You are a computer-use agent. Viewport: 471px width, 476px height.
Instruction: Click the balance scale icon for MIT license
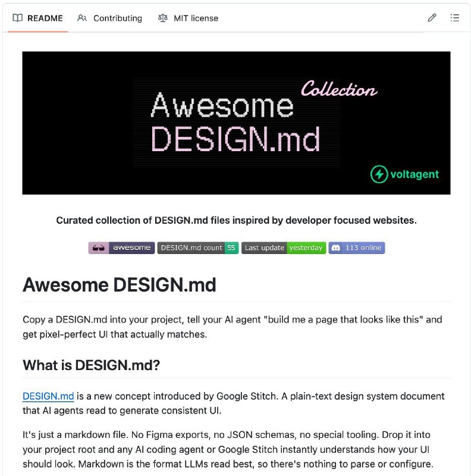coord(163,18)
